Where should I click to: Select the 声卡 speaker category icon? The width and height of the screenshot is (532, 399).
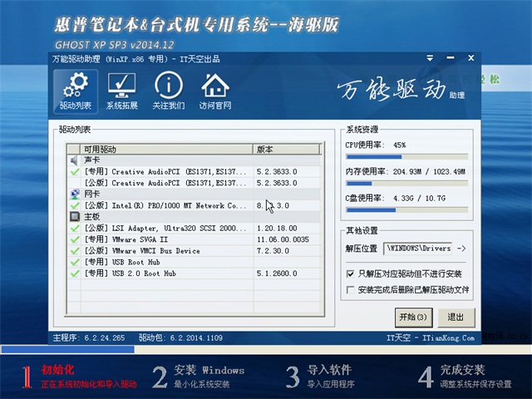[74, 160]
